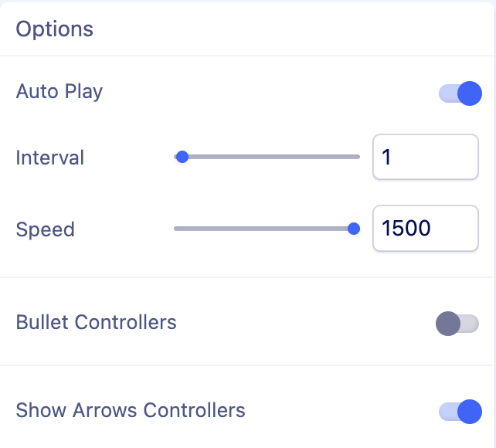496x448 pixels.
Task: Click the Speed slider handle
Action: (x=354, y=229)
